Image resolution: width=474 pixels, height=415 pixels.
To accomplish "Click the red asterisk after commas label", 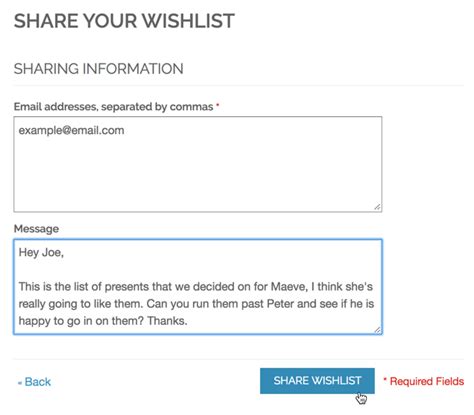I will (218, 105).
